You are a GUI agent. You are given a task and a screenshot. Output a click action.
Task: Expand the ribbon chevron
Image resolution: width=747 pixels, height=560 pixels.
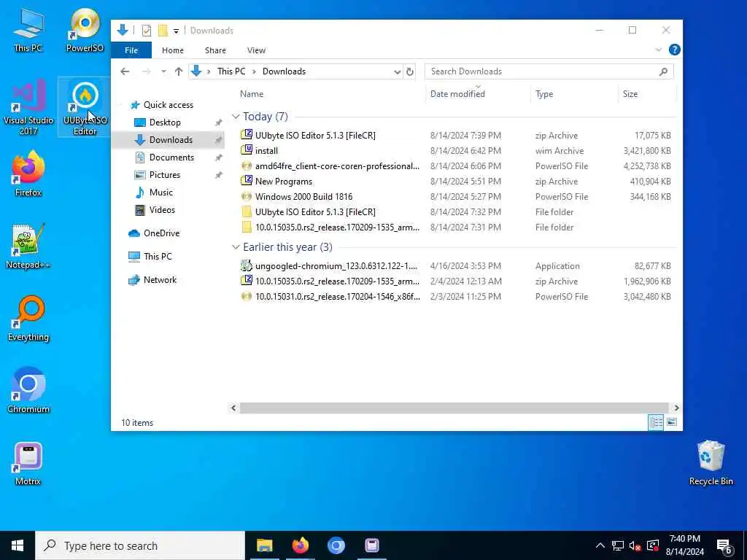(659, 50)
